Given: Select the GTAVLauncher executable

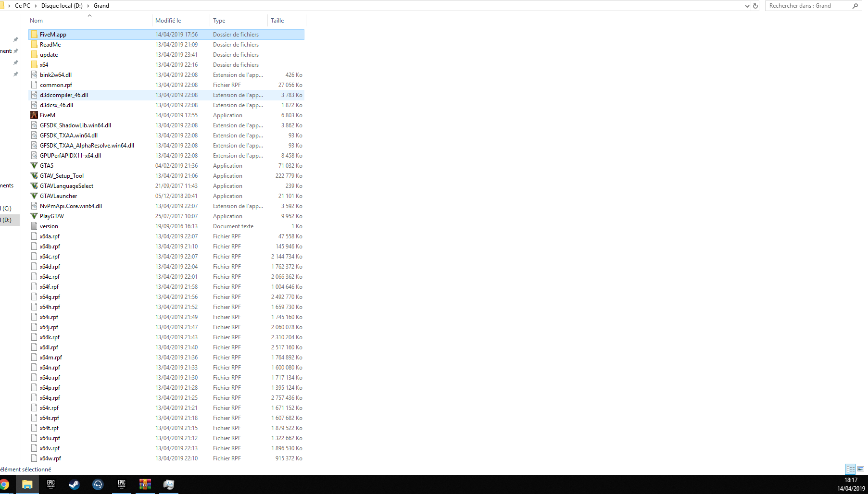Looking at the screenshot, I should tap(58, 196).
